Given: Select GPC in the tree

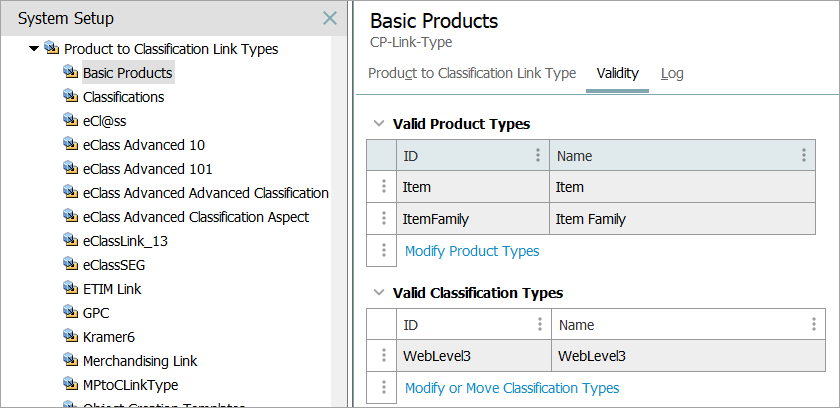Looking at the screenshot, I should click(96, 313).
